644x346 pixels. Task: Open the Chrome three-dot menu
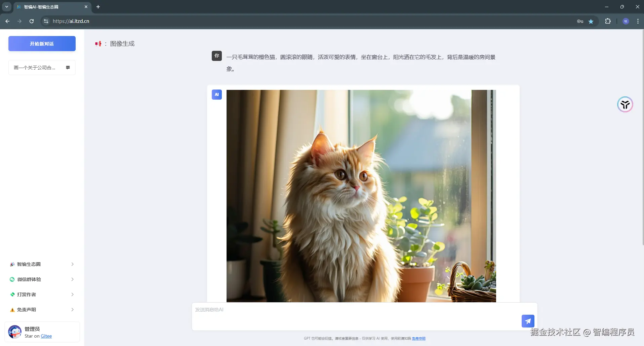tap(637, 21)
